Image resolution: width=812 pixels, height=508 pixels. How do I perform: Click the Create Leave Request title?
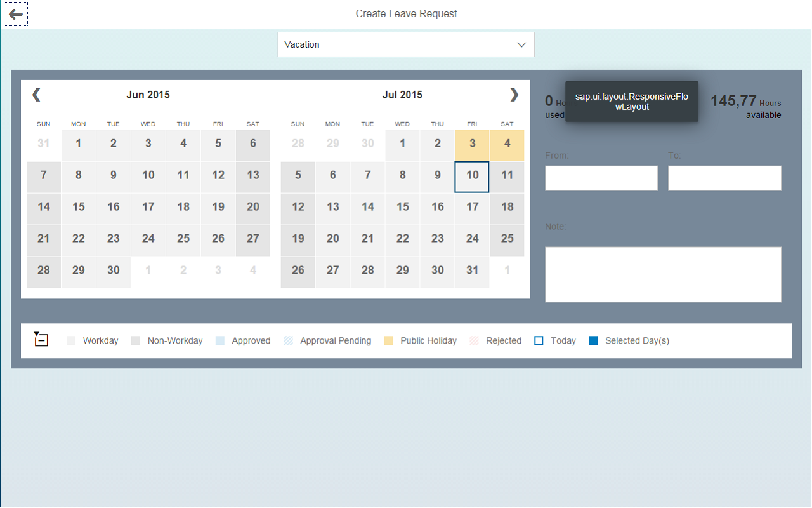(x=406, y=13)
